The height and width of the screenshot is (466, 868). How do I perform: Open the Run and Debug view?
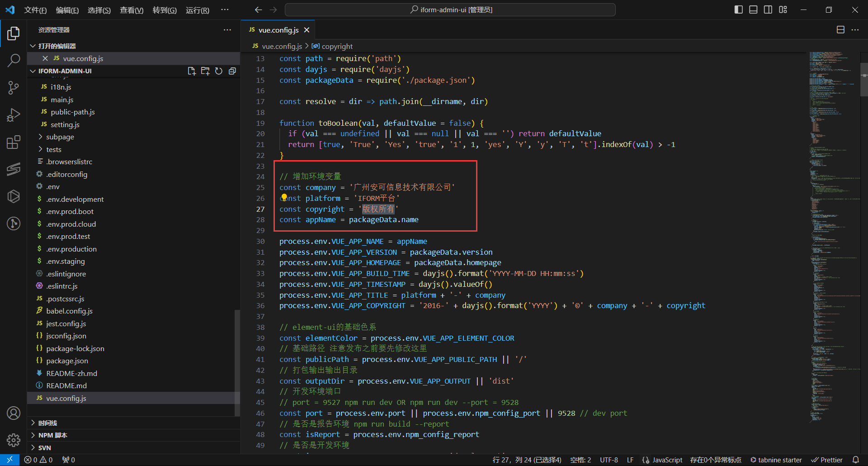(14, 115)
